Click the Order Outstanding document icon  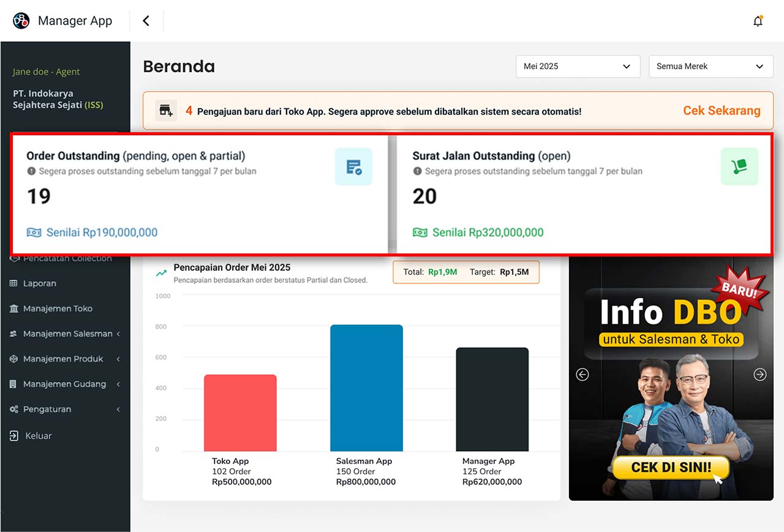point(353,167)
